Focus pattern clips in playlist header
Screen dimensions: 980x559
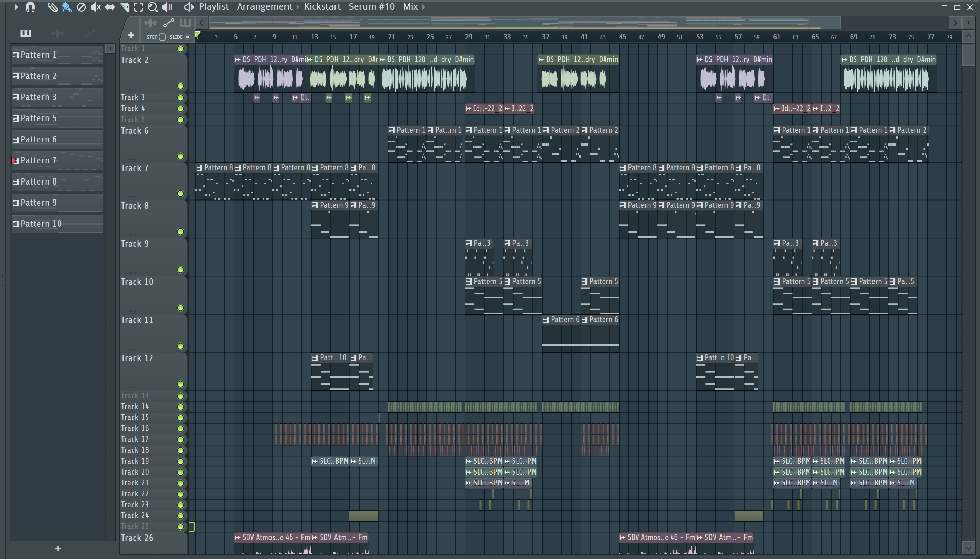[x=185, y=23]
